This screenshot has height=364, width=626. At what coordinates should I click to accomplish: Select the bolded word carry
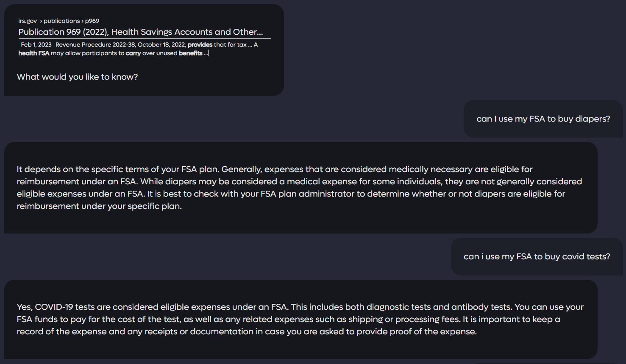134,53
